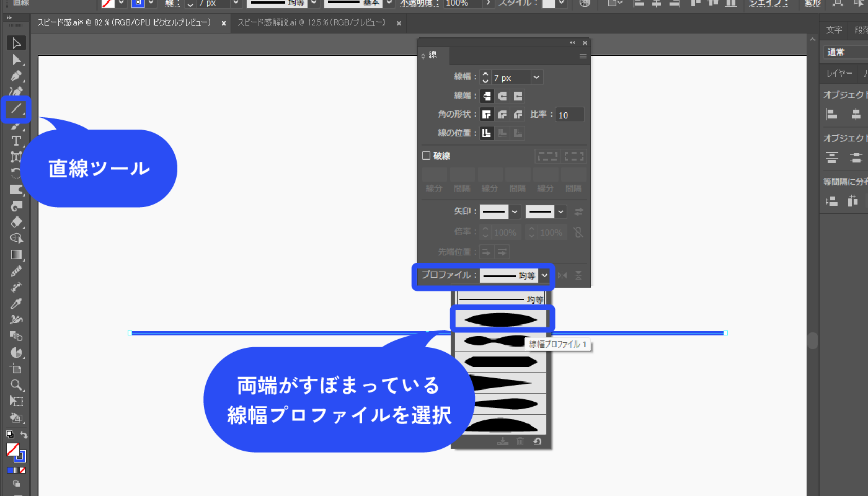The image size is (868, 496).
Task: Align stroke to center position
Action: tap(487, 133)
